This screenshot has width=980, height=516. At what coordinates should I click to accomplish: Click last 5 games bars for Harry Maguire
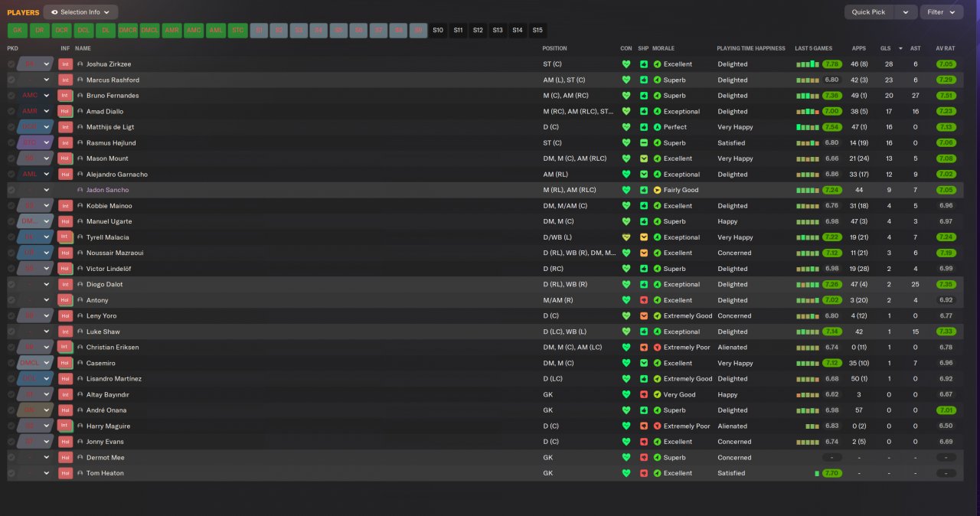point(812,426)
